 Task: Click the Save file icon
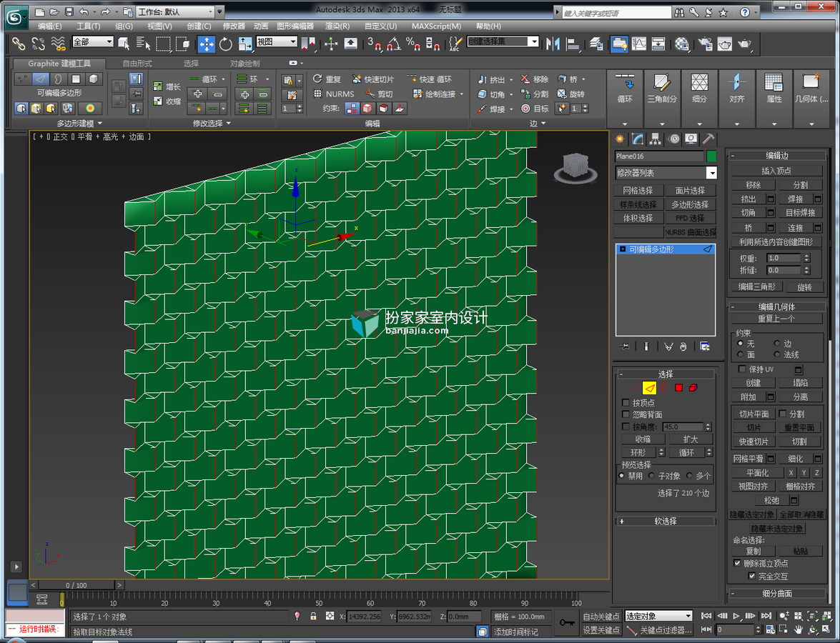coord(69,11)
